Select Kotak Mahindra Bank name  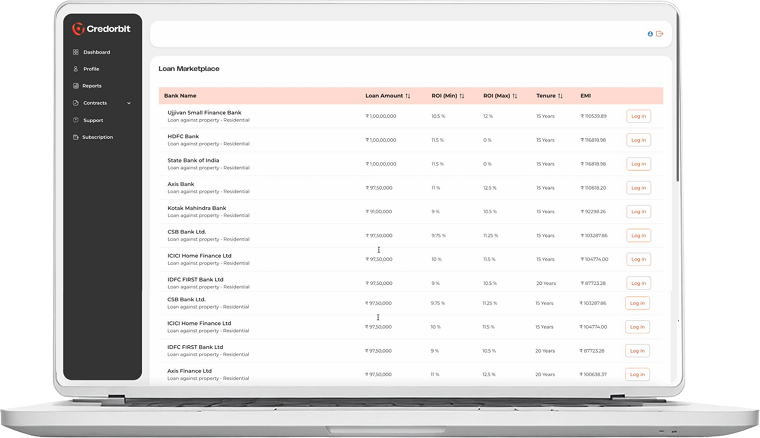[x=197, y=208]
